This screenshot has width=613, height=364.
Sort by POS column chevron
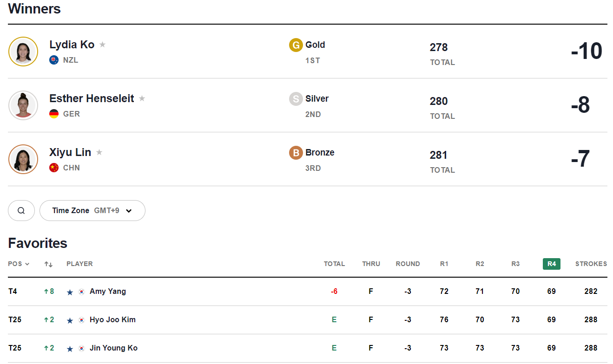[x=27, y=264]
